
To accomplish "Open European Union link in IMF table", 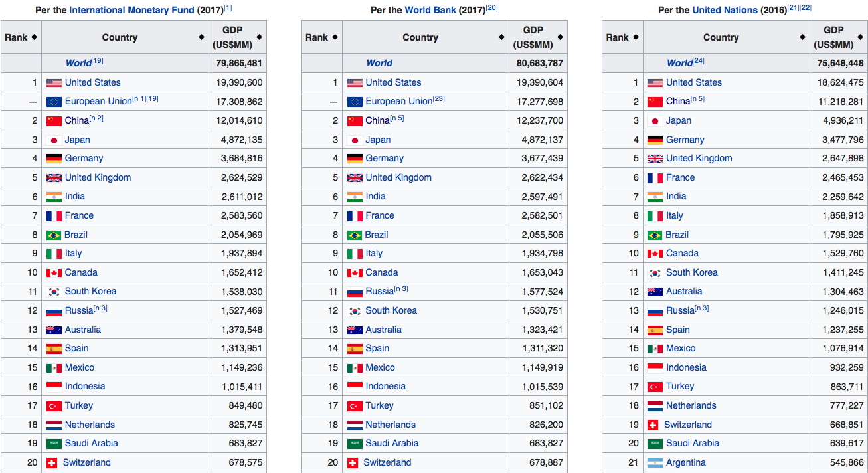I will [98, 102].
